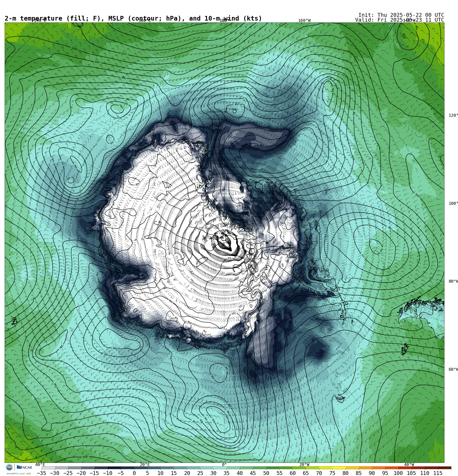Image resolution: width=458 pixels, height=476 pixels.
Task: Click the -15 tick label on the colorbar
Action: (x=94, y=473)
